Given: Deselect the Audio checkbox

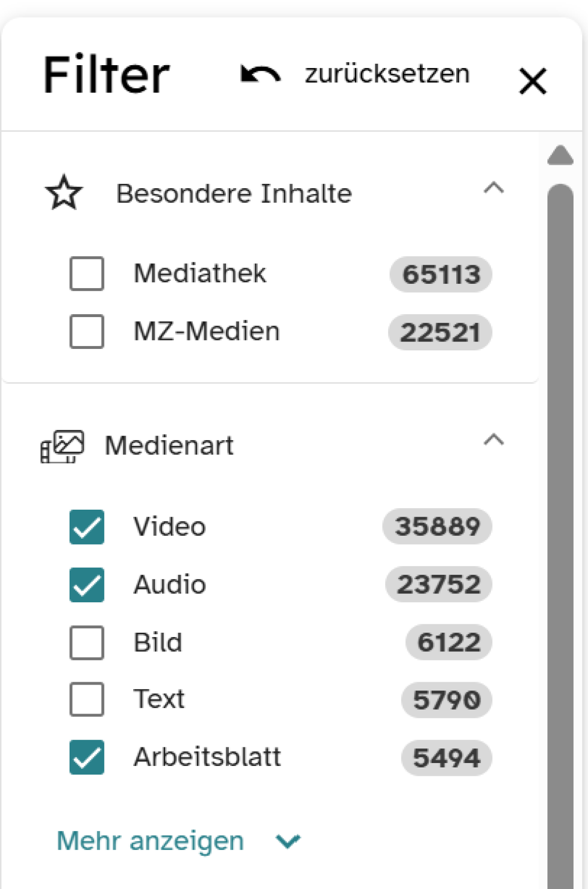Looking at the screenshot, I should click(87, 585).
